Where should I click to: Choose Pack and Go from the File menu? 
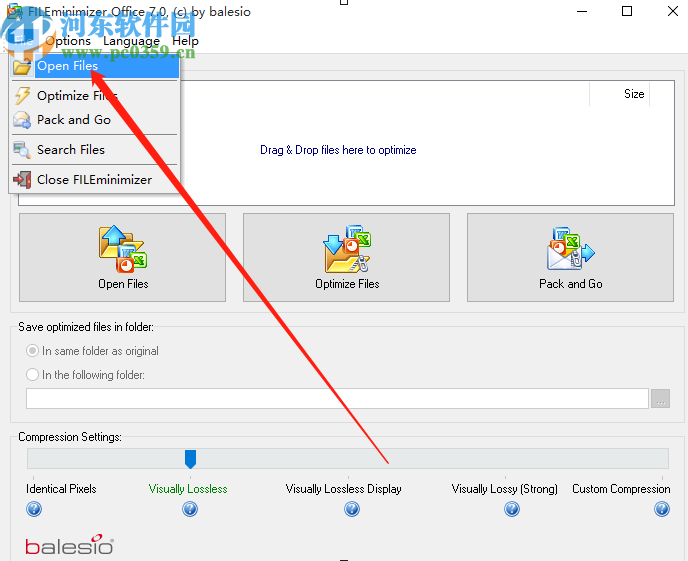[94, 120]
